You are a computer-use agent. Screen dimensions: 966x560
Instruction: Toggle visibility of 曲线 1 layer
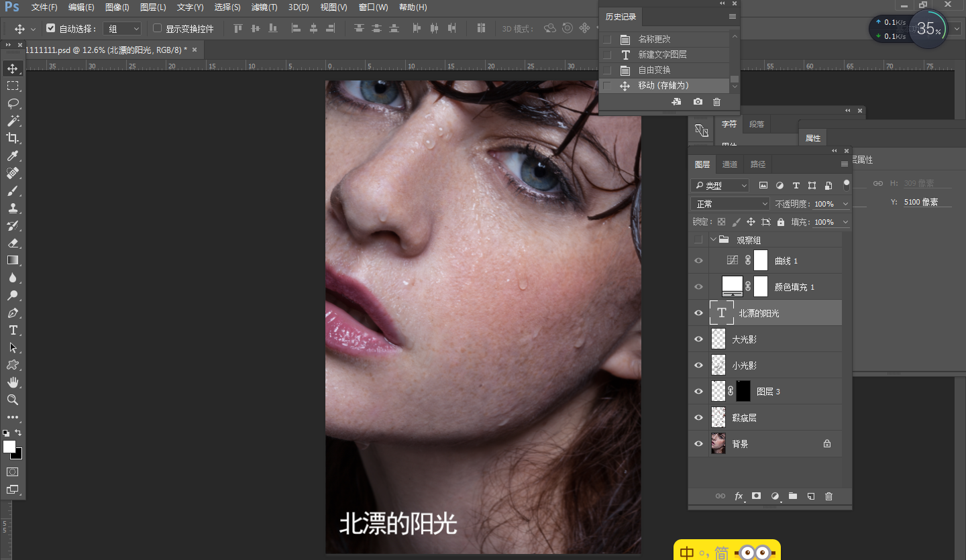[698, 261]
